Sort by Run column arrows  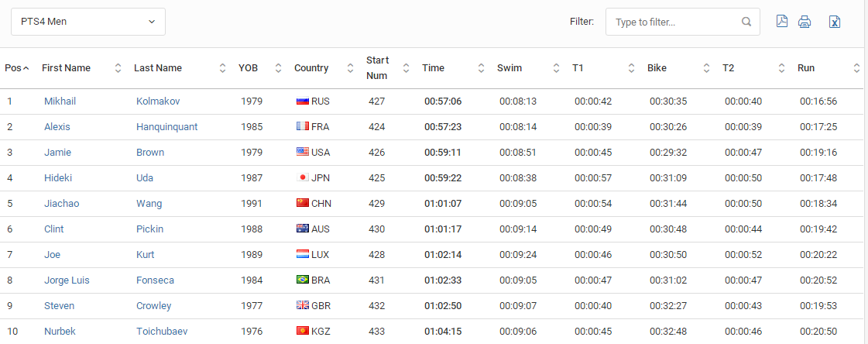(x=856, y=68)
